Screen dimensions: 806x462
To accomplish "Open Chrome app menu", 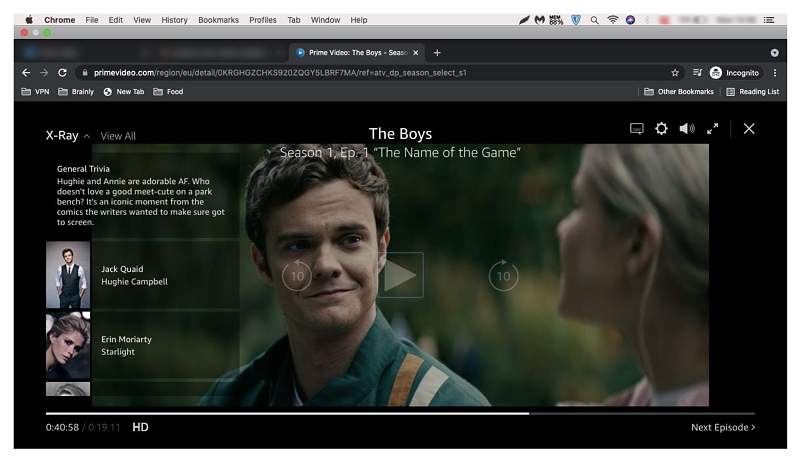I will pyautogui.click(x=60, y=20).
